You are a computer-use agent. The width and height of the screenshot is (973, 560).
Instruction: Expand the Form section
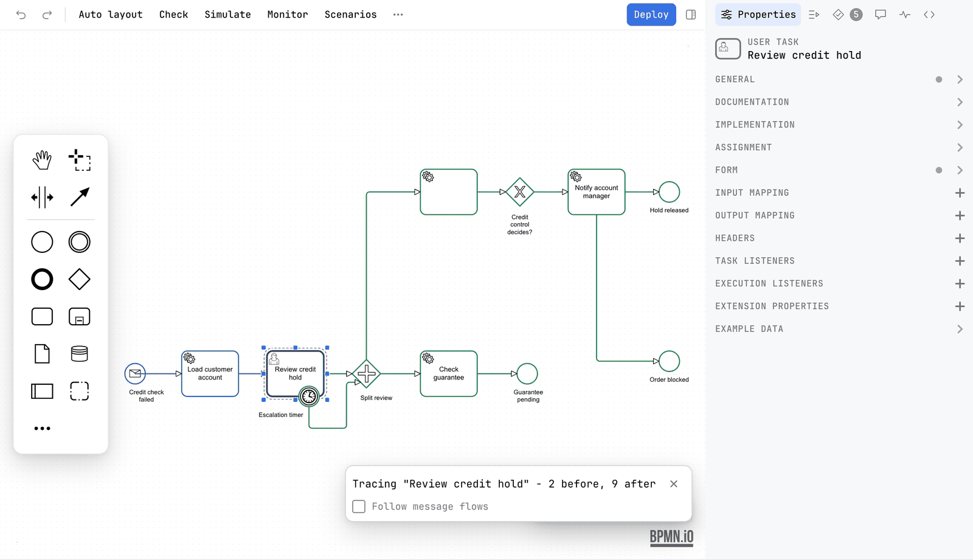click(x=839, y=170)
